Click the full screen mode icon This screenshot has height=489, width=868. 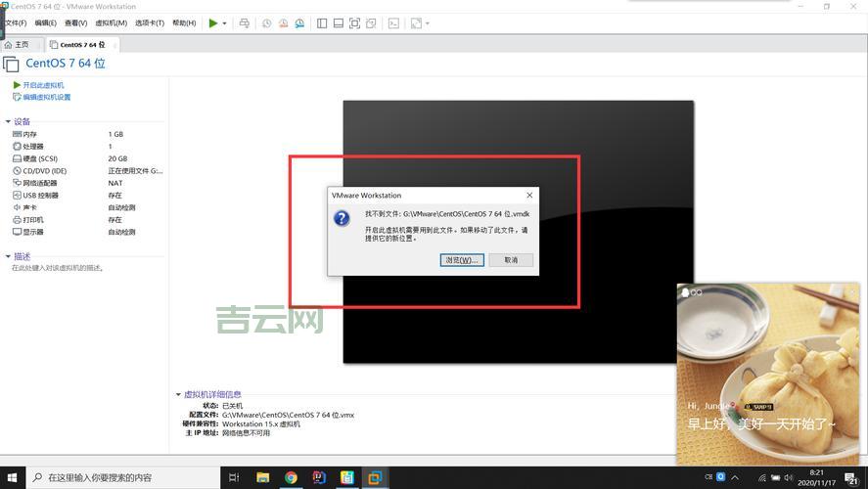pyautogui.click(x=354, y=23)
